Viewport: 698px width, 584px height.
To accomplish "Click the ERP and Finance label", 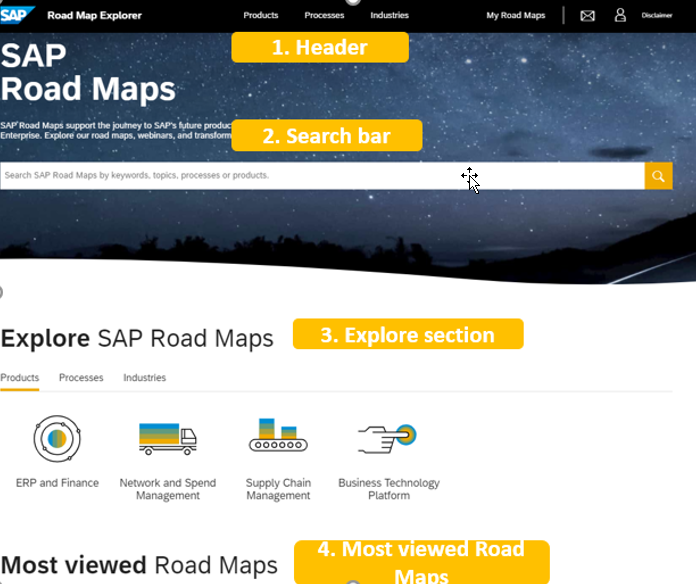I will (57, 483).
